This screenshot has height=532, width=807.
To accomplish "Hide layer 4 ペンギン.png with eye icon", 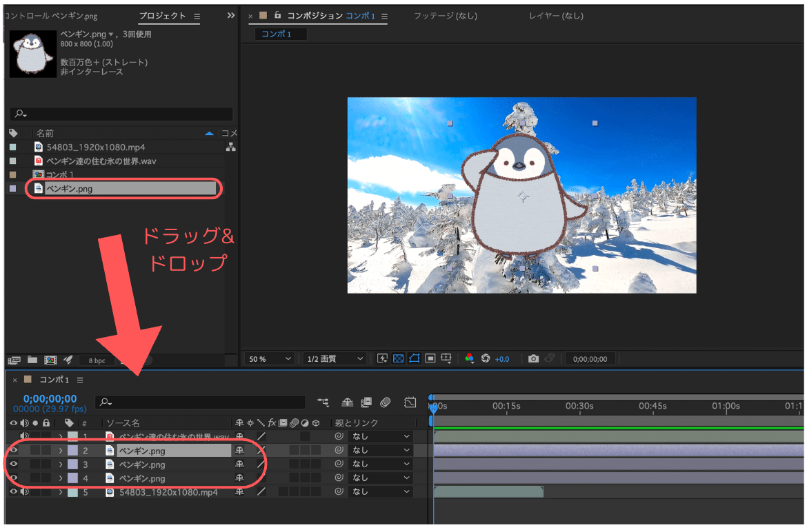I will (13, 478).
